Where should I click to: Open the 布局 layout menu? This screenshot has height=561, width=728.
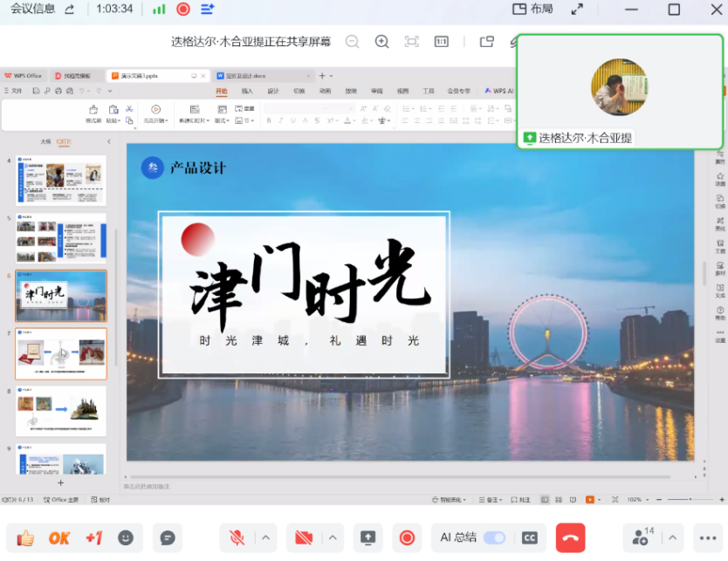532,9
